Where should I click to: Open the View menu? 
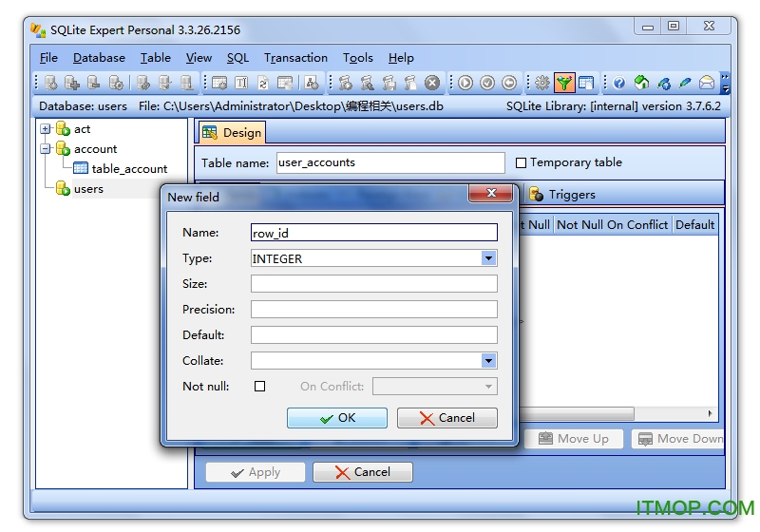(199, 58)
